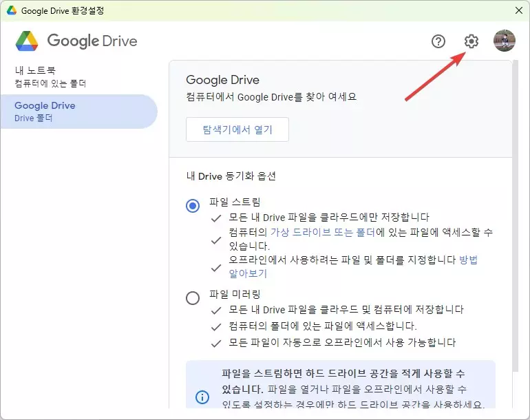Viewport: 530px width, 420px height.
Task: Click text 모든 내 Drive 파일을 클라우드 및 컴퓨터에 저장합니다
Action: click(346, 309)
